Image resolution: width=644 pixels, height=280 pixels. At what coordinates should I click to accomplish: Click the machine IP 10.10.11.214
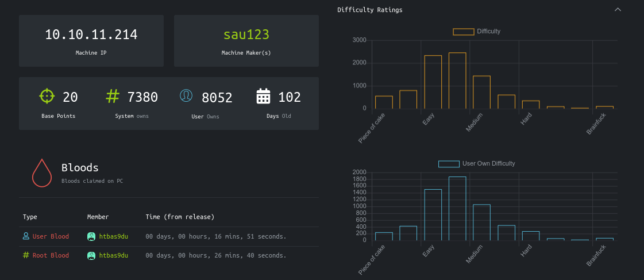tap(91, 34)
